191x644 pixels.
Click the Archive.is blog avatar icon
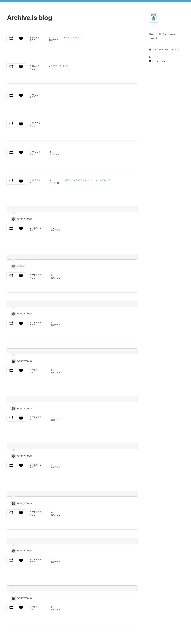(153, 18)
